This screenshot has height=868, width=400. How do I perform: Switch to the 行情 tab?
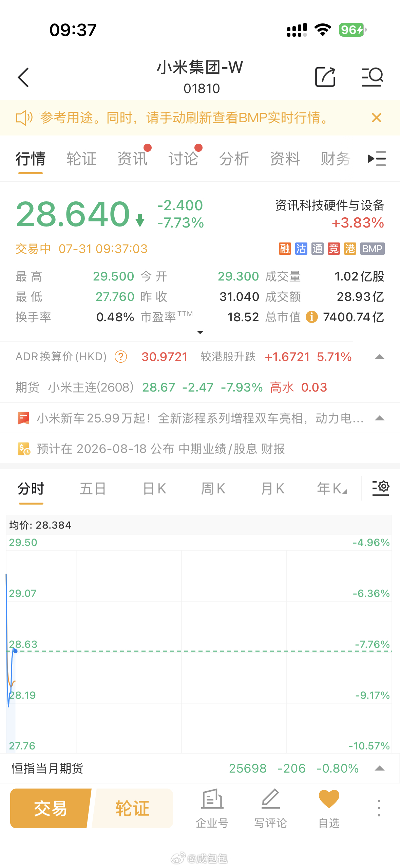(x=31, y=159)
